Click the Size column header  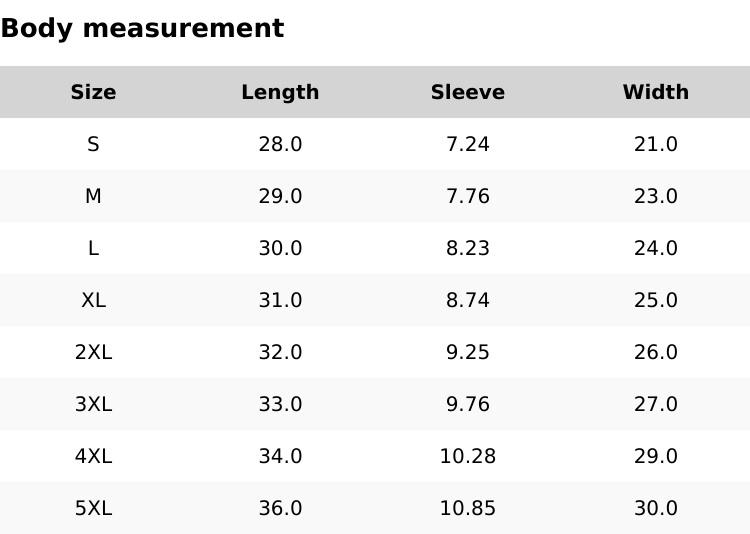click(93, 92)
